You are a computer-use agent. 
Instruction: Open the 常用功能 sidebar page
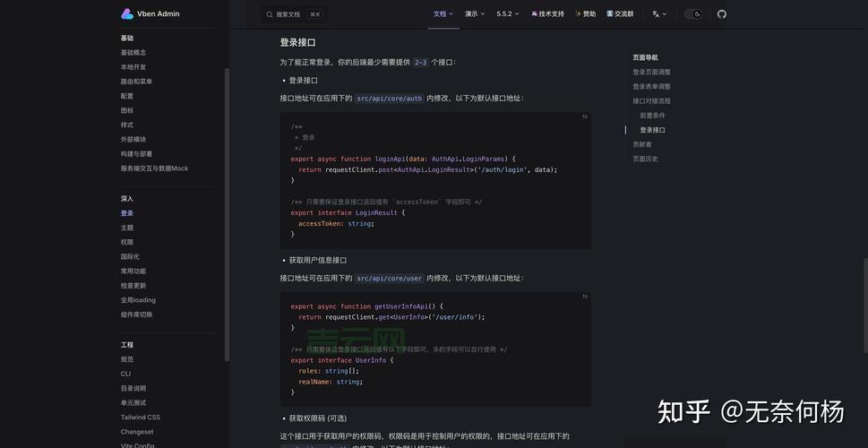point(133,271)
